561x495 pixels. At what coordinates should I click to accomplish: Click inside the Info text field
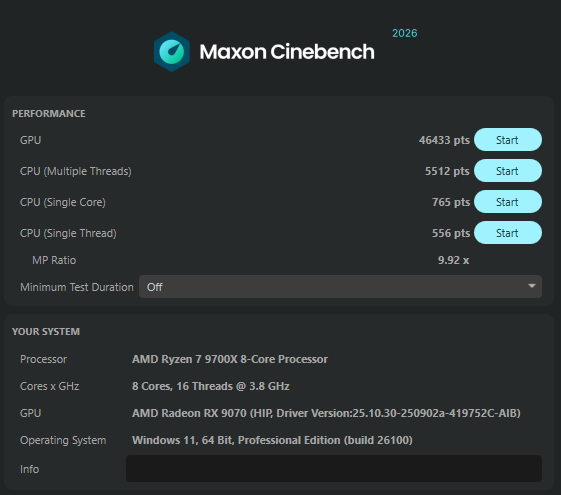(x=334, y=469)
